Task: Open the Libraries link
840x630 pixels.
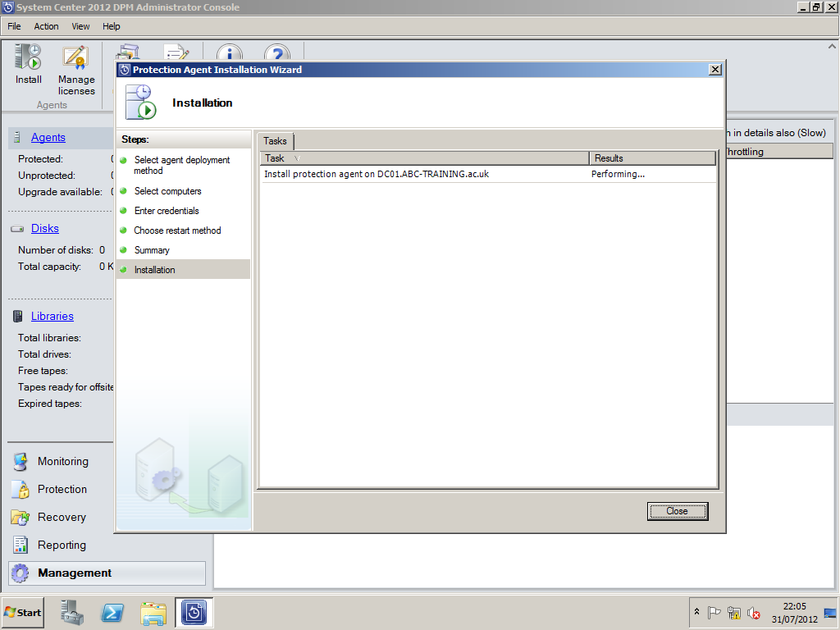Action: tap(52, 317)
